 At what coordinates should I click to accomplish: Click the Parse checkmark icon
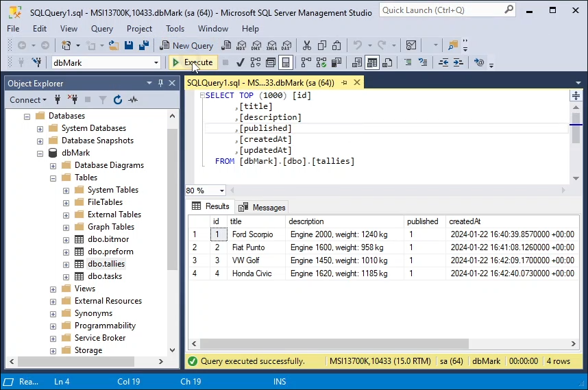pos(241,62)
